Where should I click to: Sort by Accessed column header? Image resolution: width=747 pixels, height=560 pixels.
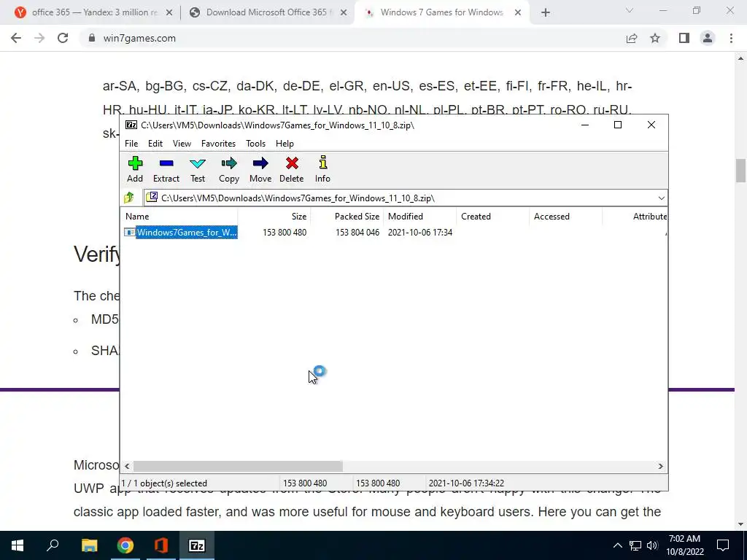click(565, 216)
